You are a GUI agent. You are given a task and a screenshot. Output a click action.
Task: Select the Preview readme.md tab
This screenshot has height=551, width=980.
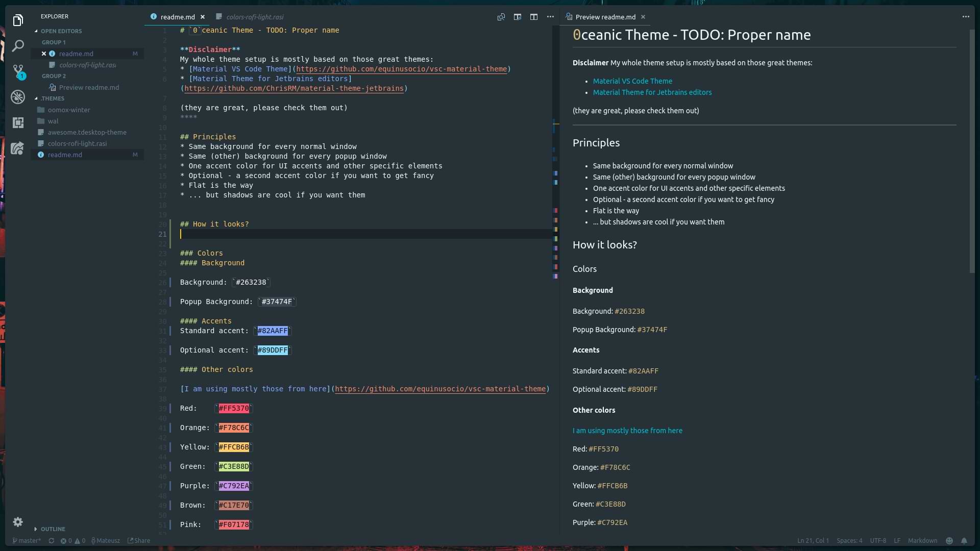[x=605, y=17]
